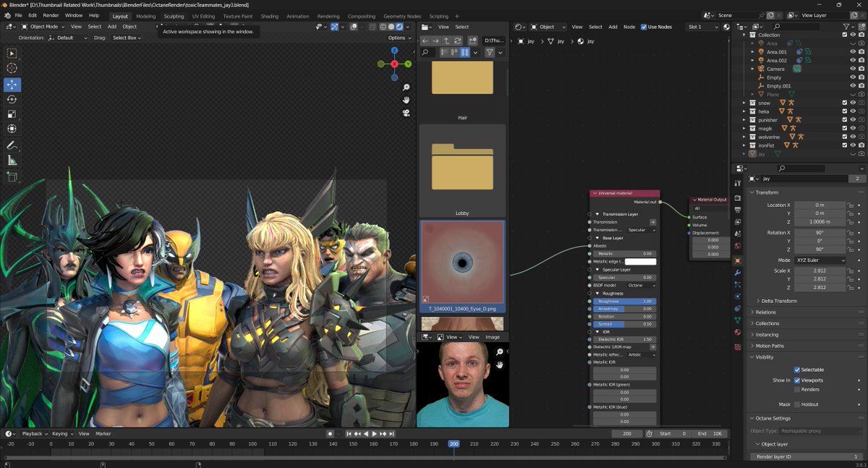
Task: Open the Drag Select Box dropdown
Action: point(127,38)
